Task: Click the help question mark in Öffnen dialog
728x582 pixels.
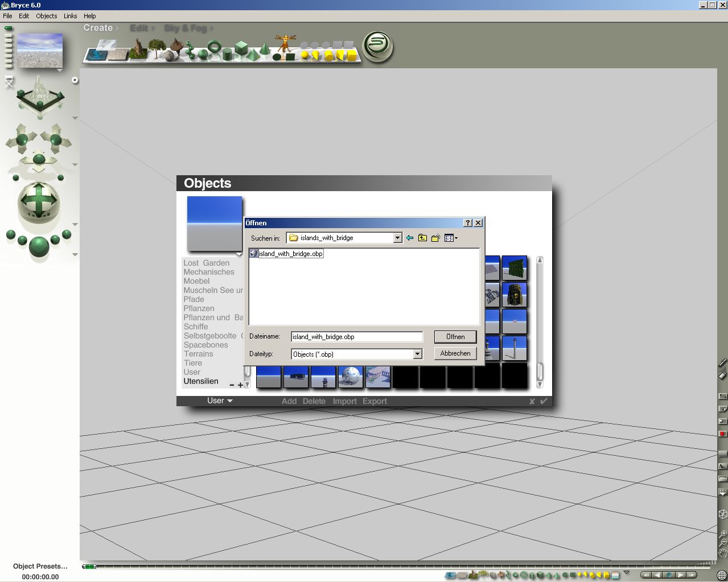Action: 468,223
